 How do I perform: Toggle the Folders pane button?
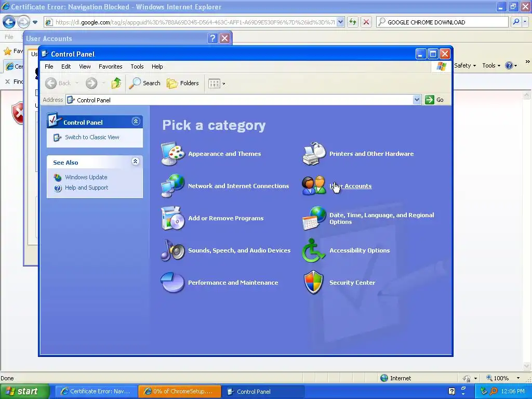pos(182,83)
